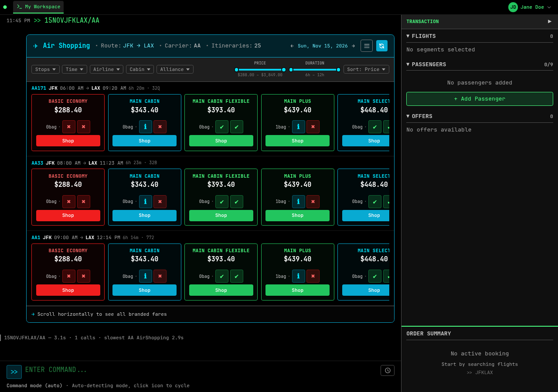
Task: Click first red X on AA171 Basic Economy
Action: point(69,127)
